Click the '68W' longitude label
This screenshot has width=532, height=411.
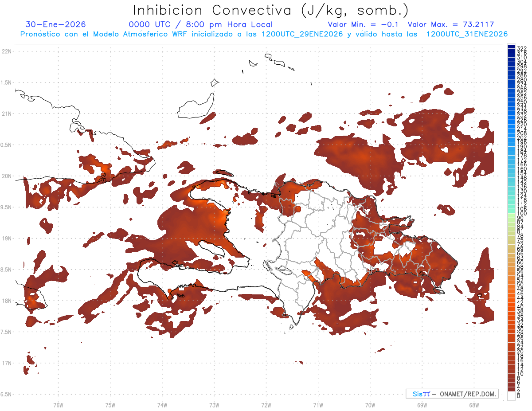coord(474,405)
